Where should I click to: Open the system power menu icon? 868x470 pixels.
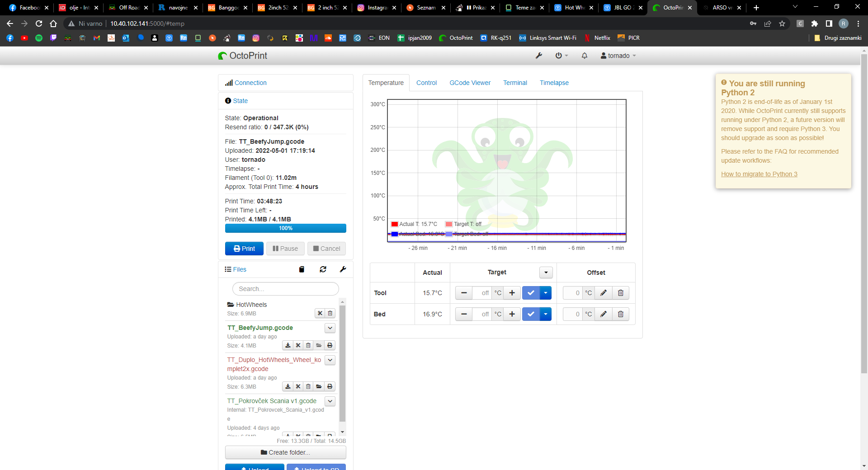(561, 56)
